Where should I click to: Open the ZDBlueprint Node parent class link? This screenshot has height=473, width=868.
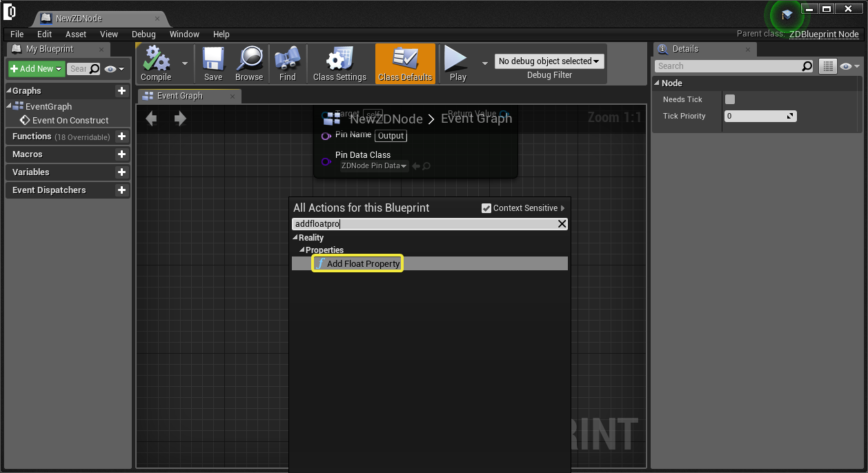824,34
